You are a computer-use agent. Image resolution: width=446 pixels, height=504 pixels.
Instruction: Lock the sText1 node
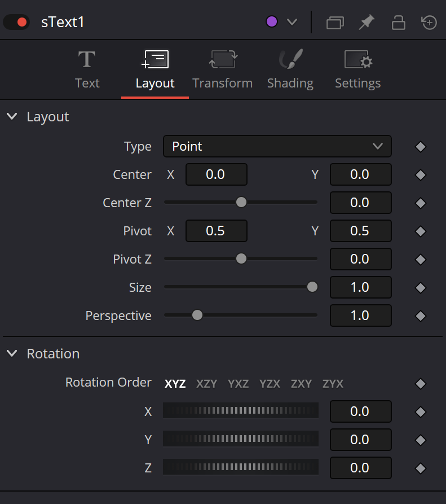(x=398, y=23)
